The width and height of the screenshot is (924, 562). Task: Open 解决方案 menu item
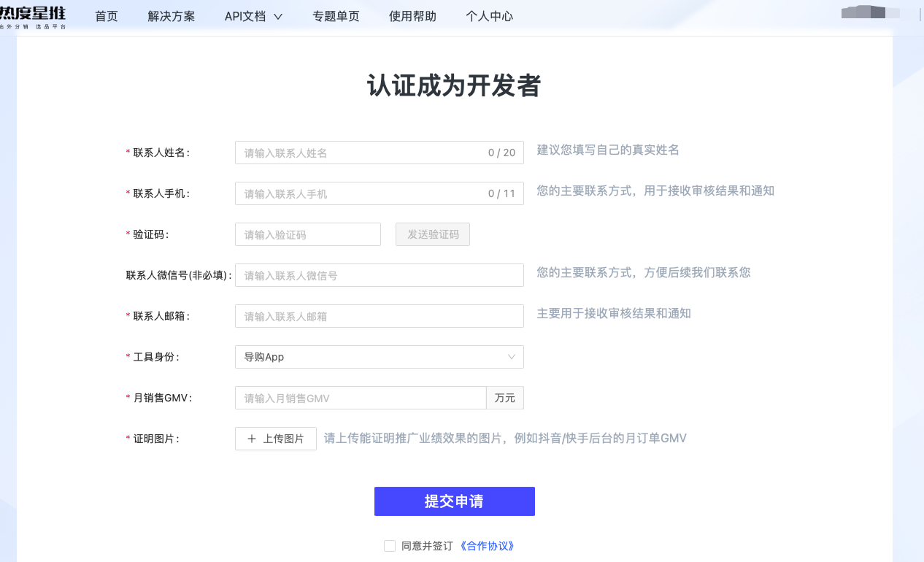(171, 16)
